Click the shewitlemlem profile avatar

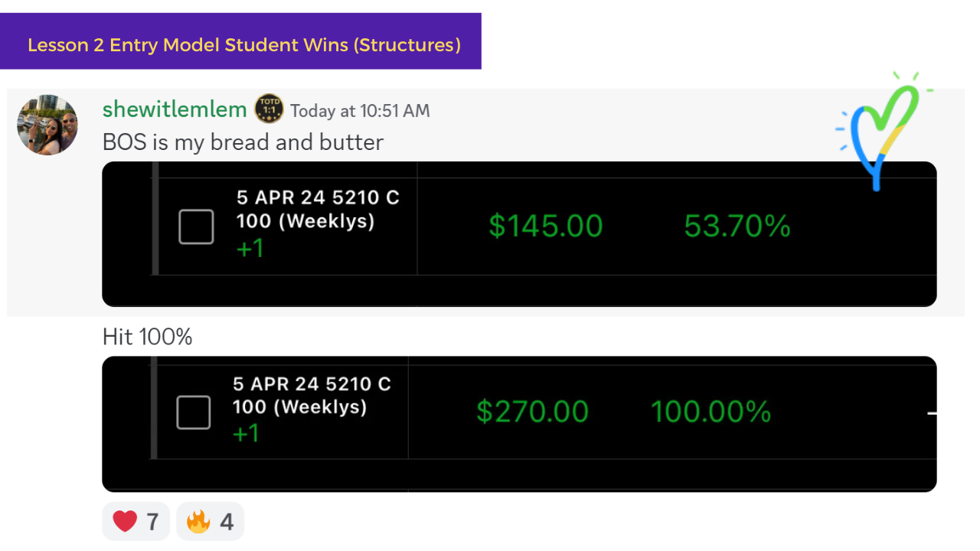coord(47,125)
